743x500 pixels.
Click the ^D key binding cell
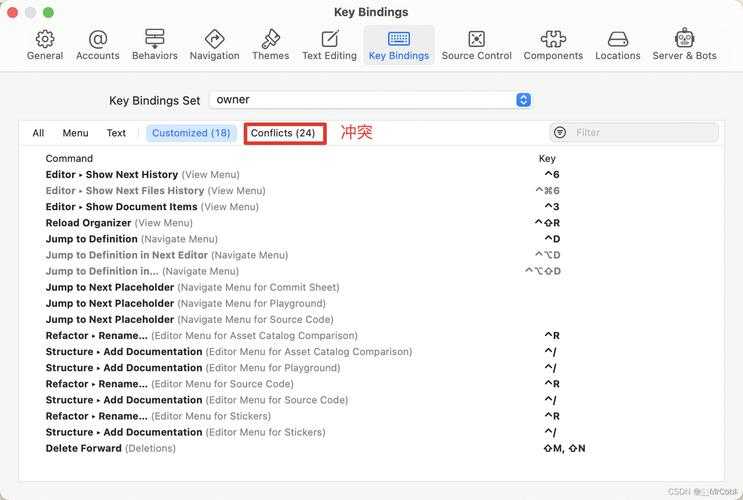(552, 239)
